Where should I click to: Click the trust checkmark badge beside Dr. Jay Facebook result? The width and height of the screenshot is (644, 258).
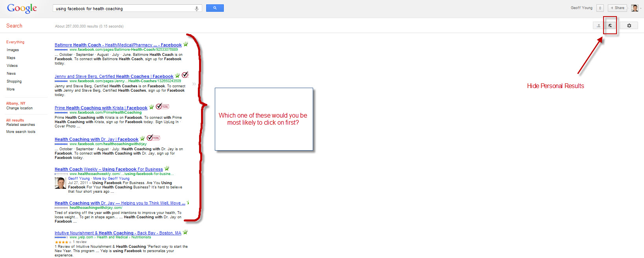(x=153, y=138)
